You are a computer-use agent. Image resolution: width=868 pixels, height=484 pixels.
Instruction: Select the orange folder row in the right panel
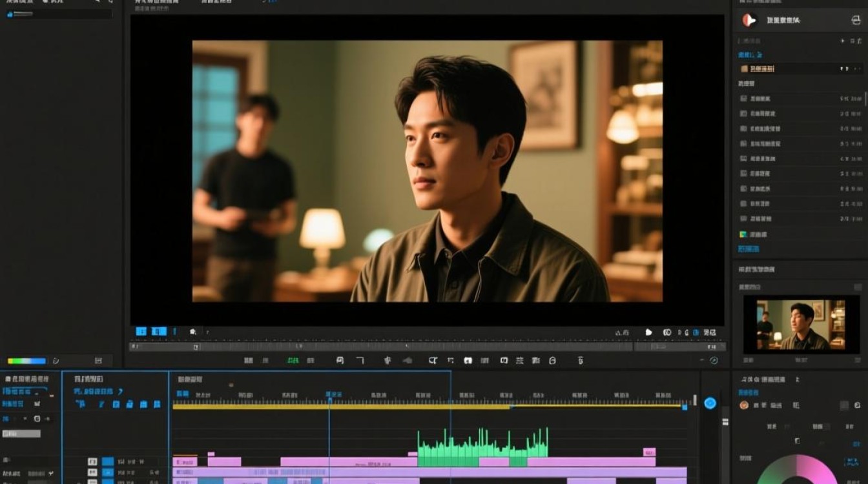tap(801, 68)
